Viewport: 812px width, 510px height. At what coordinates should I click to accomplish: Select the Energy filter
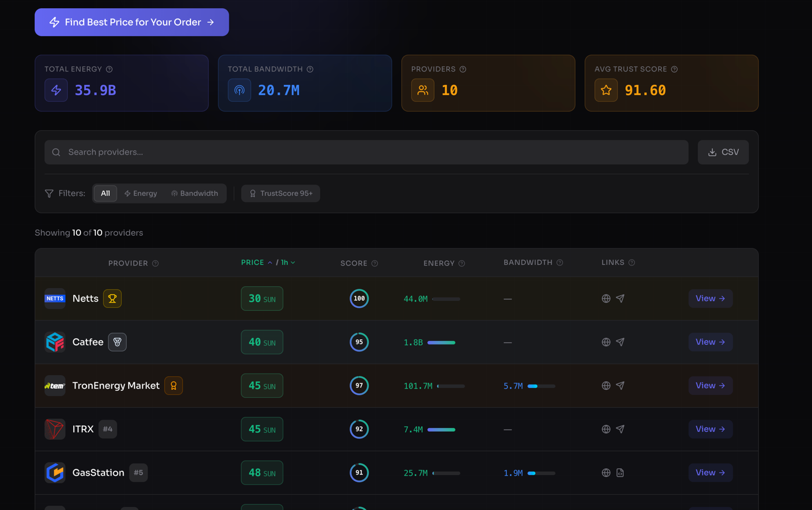coord(140,193)
